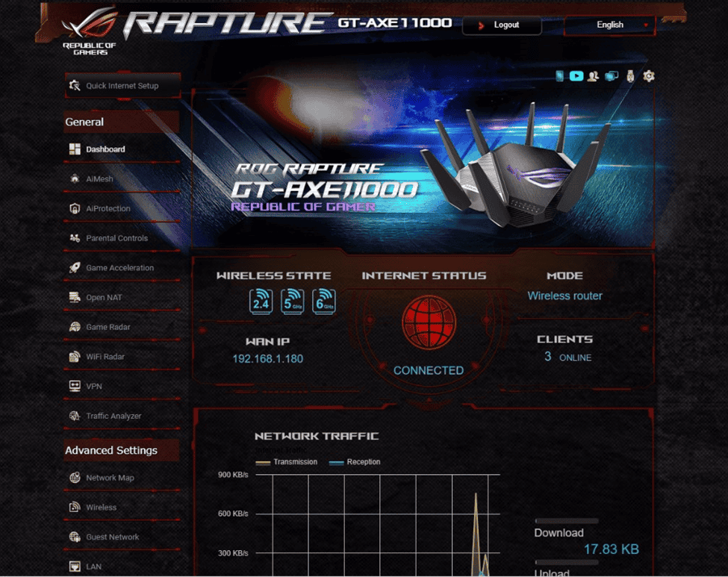The width and height of the screenshot is (728, 577).
Task: Log out with the Logout button
Action: coord(502,25)
